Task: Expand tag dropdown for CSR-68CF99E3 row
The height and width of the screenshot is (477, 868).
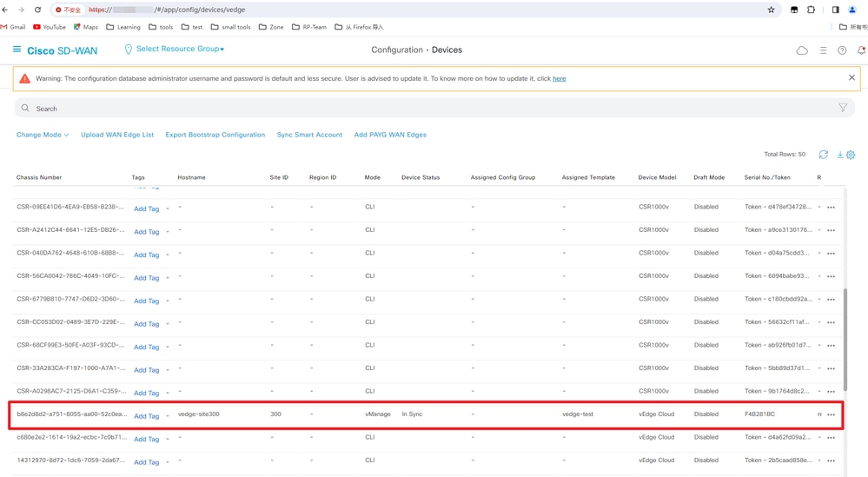Action: (168, 347)
